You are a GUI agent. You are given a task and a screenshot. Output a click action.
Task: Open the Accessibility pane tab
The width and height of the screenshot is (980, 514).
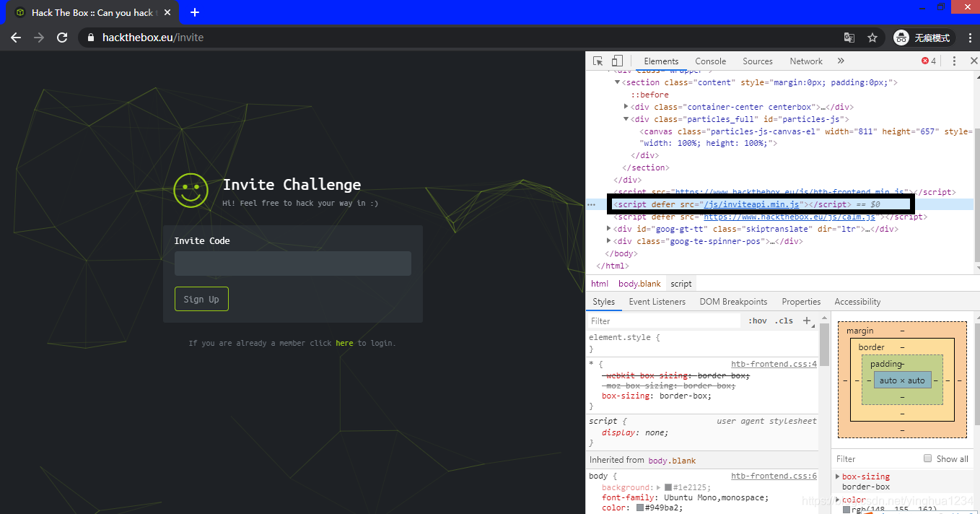857,302
